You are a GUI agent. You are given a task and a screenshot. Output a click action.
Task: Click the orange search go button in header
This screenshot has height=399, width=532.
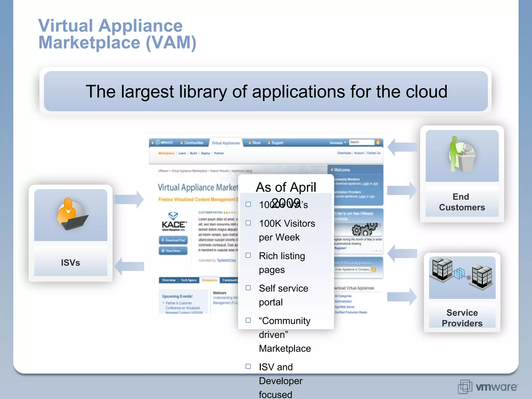click(x=378, y=142)
